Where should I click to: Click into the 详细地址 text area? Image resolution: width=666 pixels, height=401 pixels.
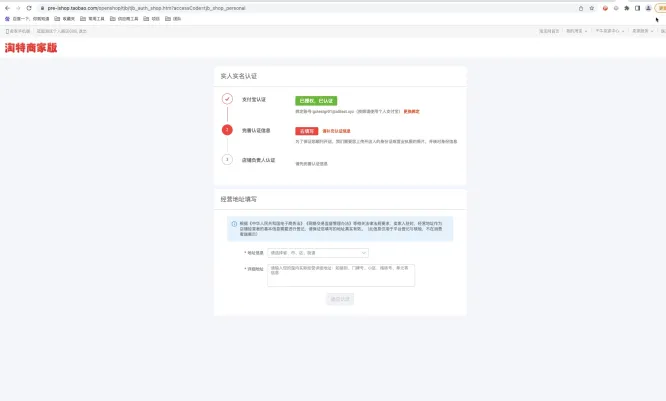340,275
